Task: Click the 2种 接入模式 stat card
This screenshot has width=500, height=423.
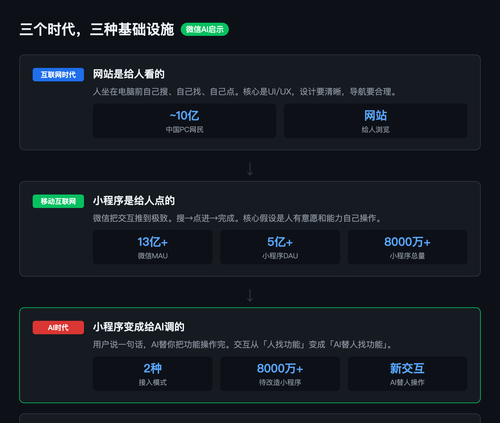Action: point(153,374)
